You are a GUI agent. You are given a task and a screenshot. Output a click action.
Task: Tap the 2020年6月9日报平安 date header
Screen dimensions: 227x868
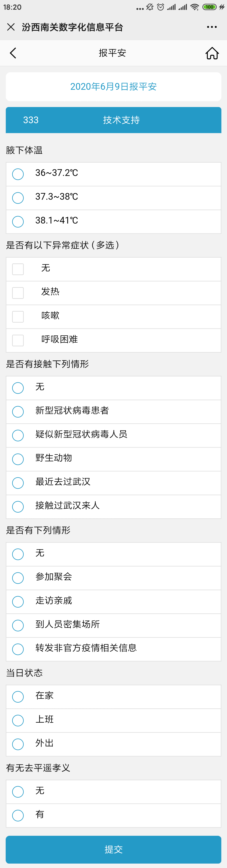point(113,87)
